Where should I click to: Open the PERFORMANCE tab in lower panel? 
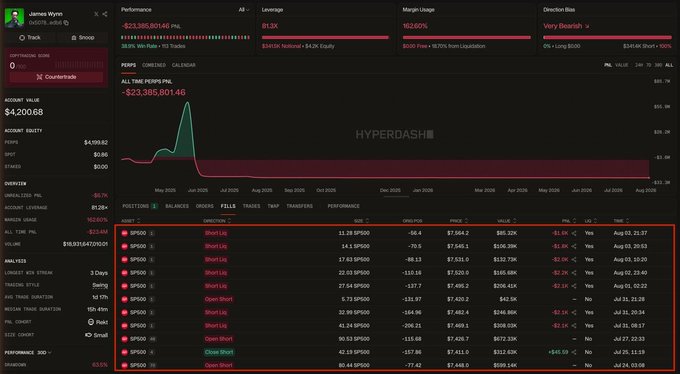coord(343,206)
